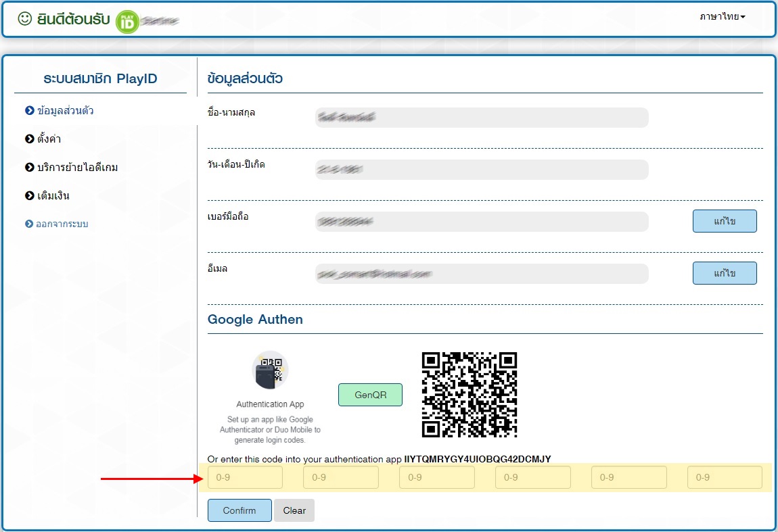
Task: Focus the sixth 0-9 code digit box
Action: (725, 477)
